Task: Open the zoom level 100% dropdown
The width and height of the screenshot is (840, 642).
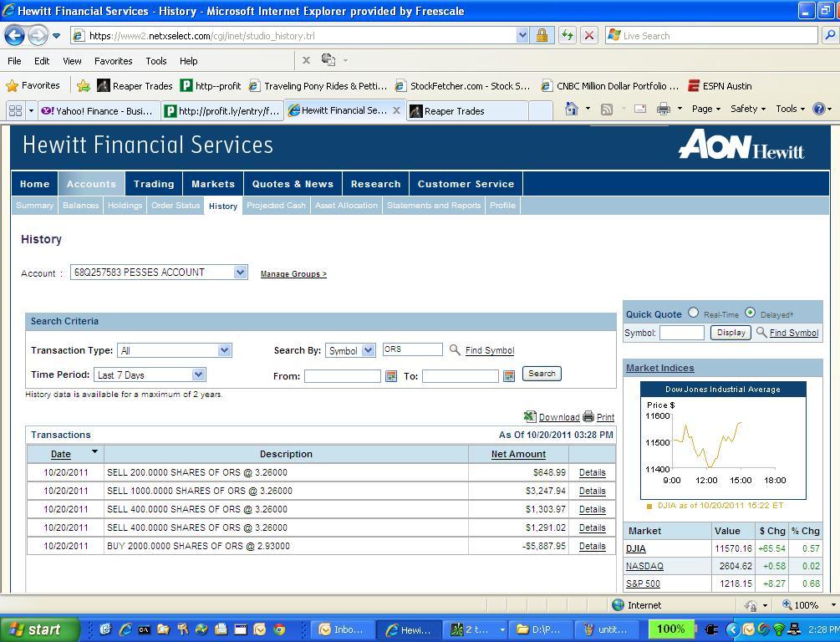Action: click(x=833, y=605)
